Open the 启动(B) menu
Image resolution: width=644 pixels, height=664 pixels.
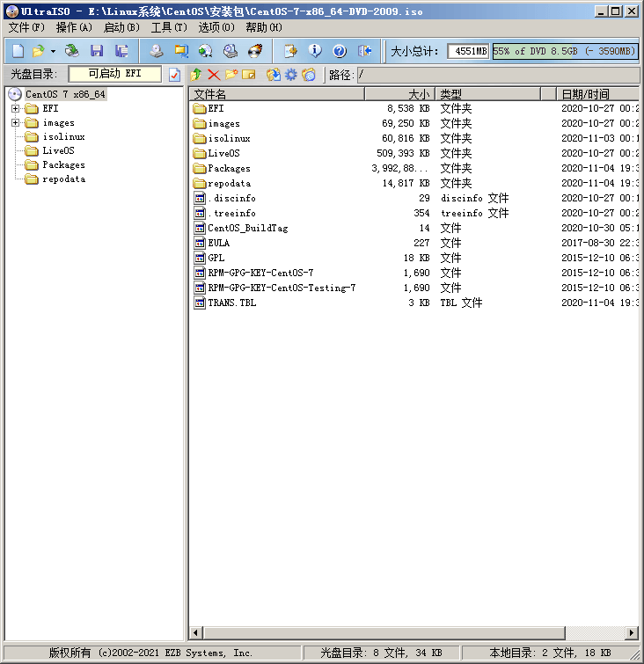click(x=121, y=27)
